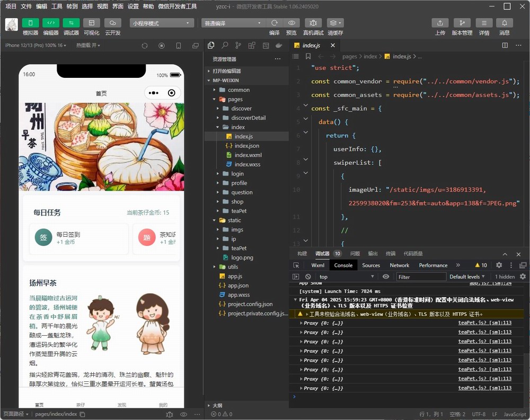Open real device debugging bug icon

pos(313,23)
